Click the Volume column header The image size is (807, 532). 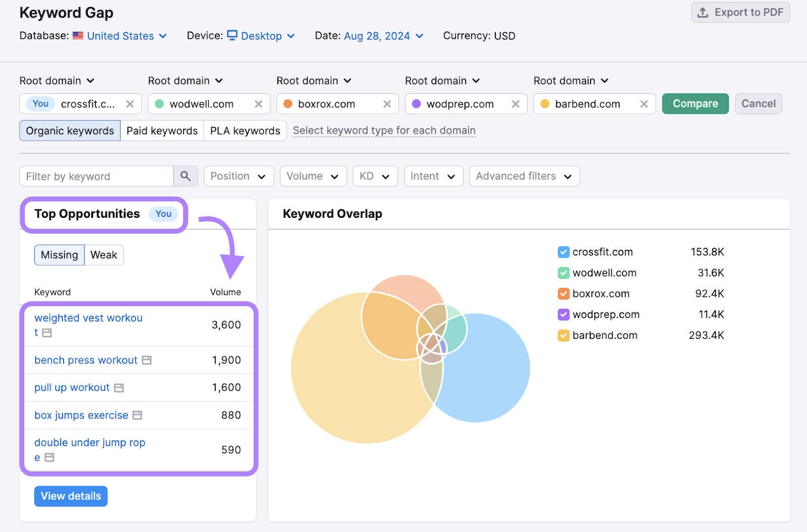(x=225, y=292)
